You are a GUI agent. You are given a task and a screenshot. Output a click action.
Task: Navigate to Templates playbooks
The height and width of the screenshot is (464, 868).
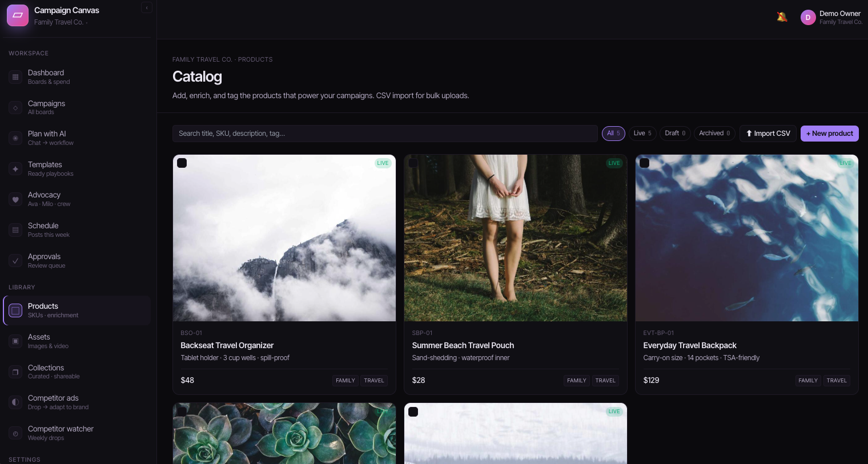(77, 169)
